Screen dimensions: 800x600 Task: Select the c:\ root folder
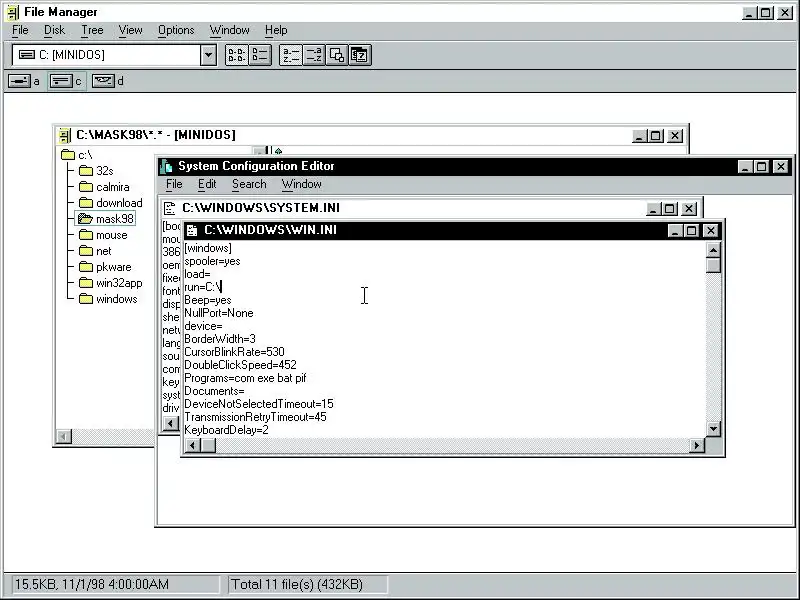tap(77, 155)
